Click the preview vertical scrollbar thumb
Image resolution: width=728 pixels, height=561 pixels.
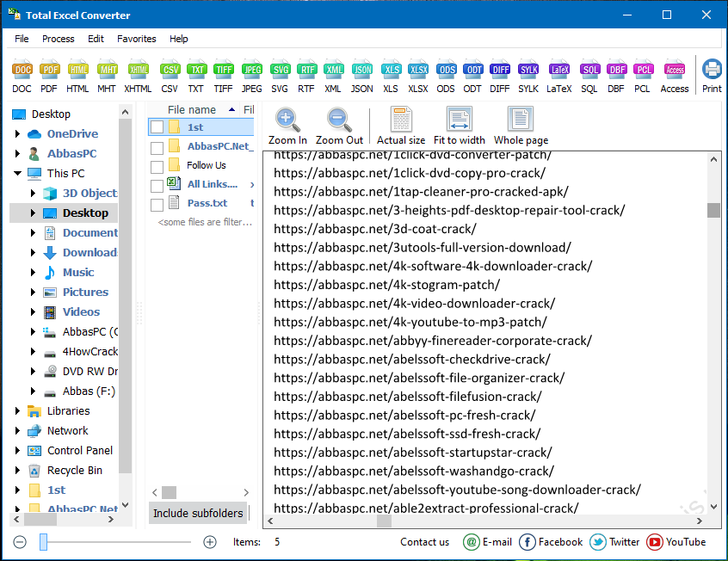713,210
